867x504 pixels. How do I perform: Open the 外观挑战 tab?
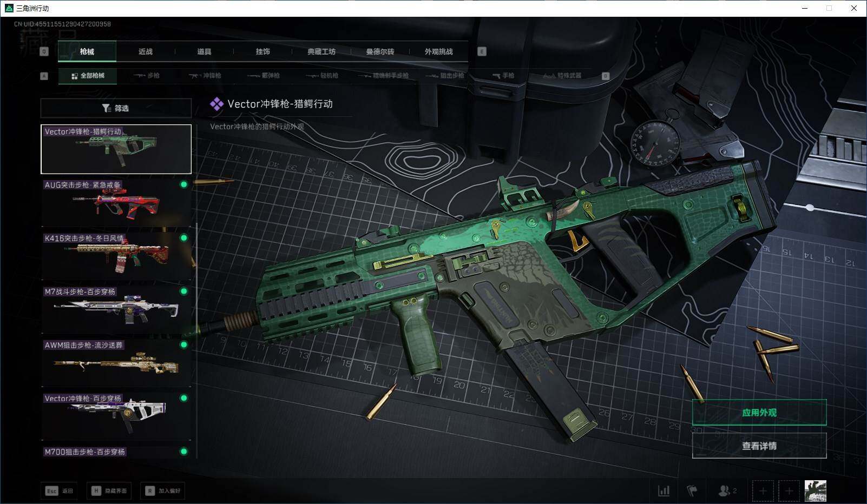438,51
